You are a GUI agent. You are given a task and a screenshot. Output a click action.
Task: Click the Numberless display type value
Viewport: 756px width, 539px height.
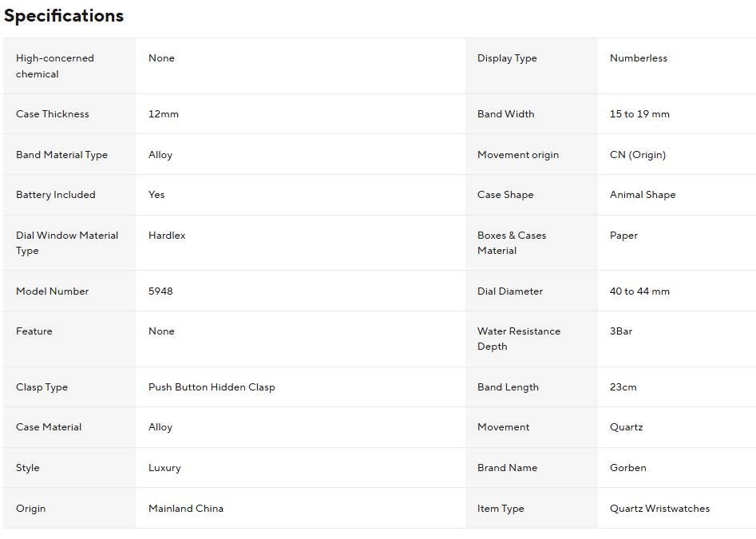click(639, 58)
